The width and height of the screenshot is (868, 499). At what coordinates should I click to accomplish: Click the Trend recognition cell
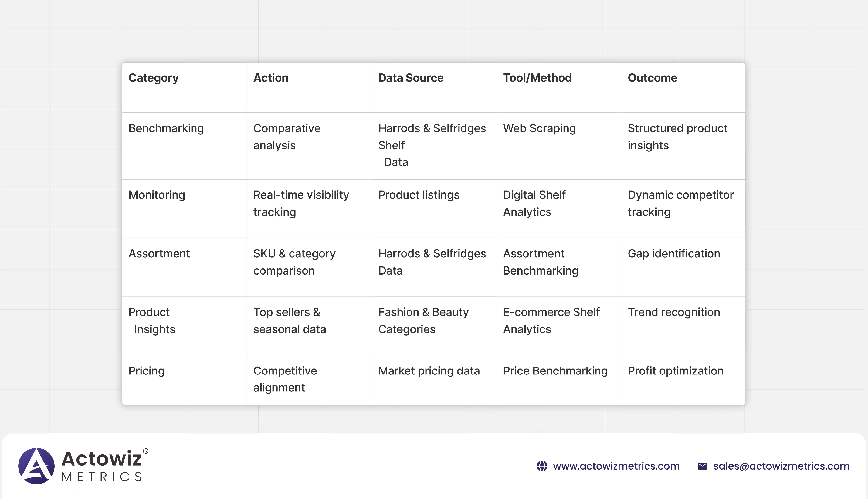point(674,312)
